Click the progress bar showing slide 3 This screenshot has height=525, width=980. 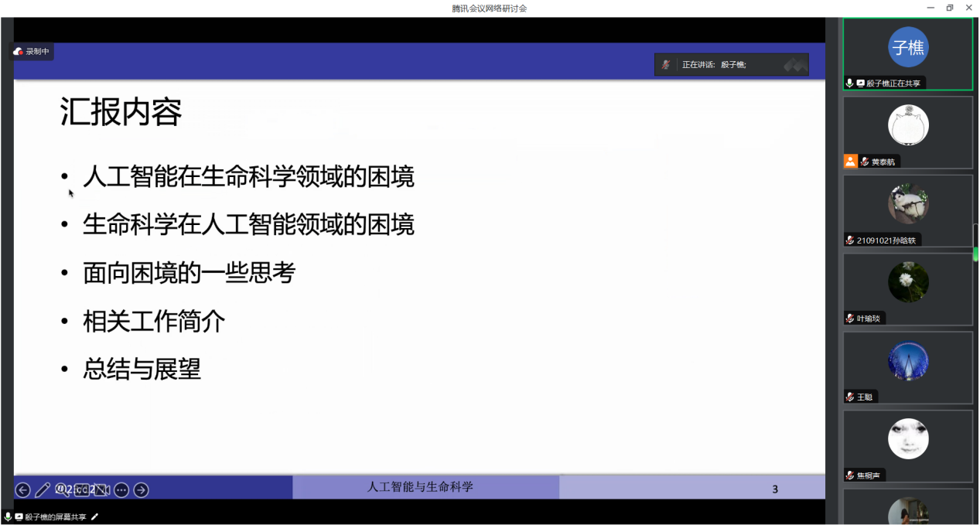[692, 489]
